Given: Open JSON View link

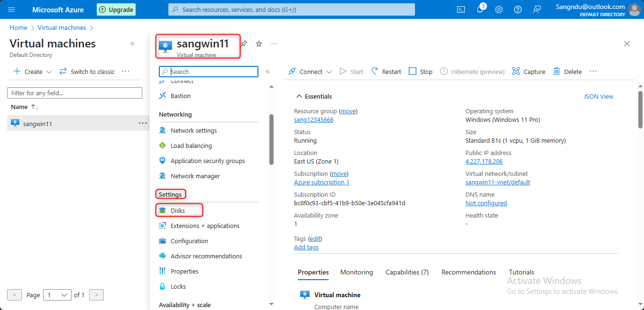Looking at the screenshot, I should pos(598,96).
